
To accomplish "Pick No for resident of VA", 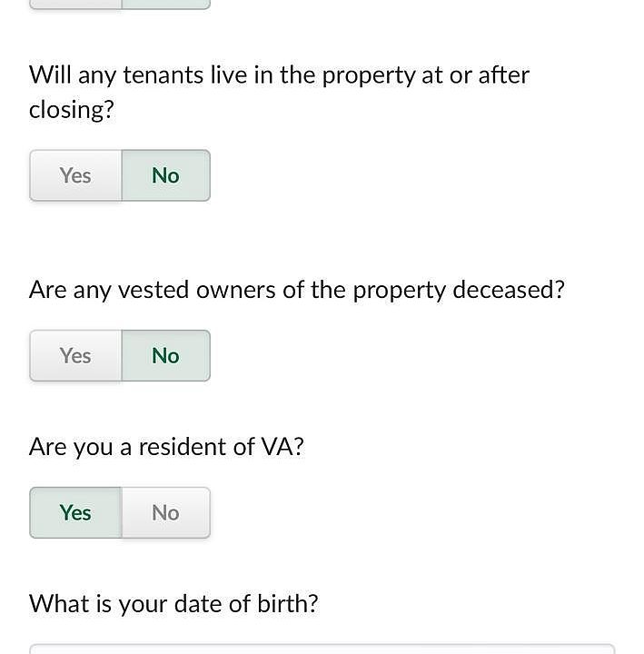I will tap(165, 512).
